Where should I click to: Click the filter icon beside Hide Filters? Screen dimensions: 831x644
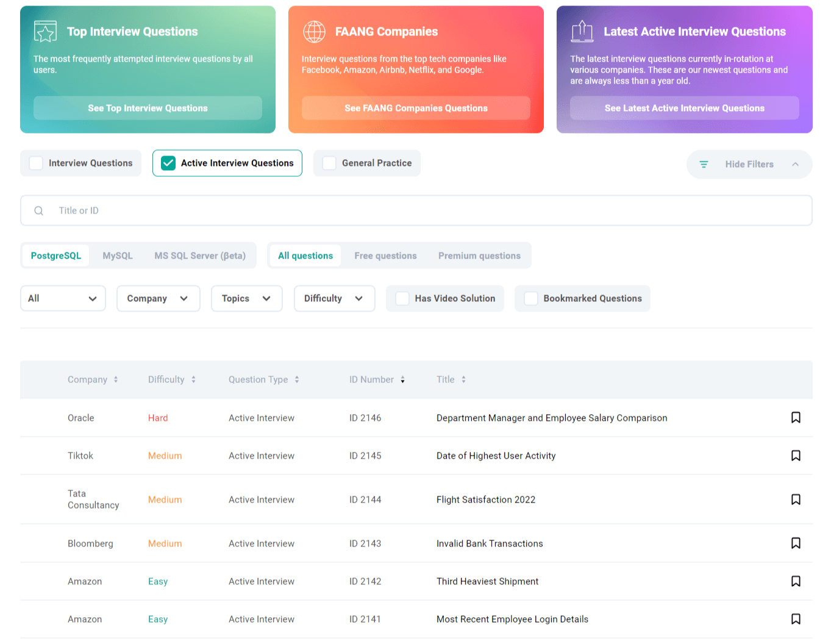704,164
